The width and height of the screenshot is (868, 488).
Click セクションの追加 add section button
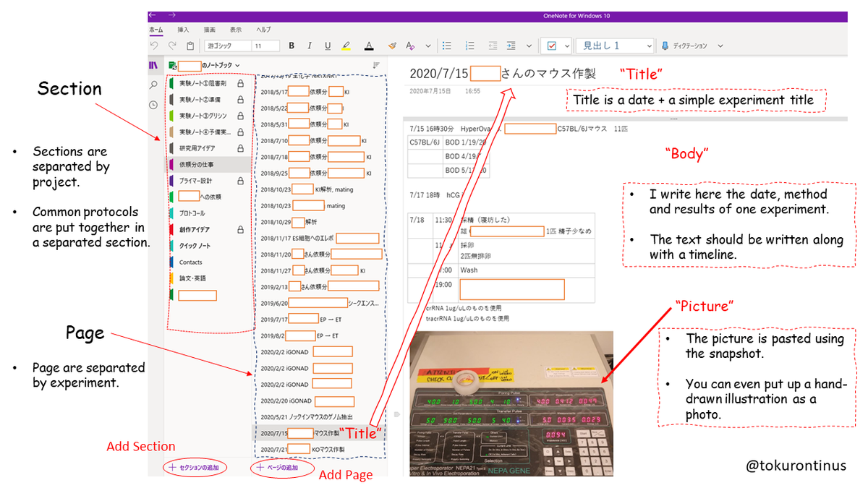click(x=195, y=468)
